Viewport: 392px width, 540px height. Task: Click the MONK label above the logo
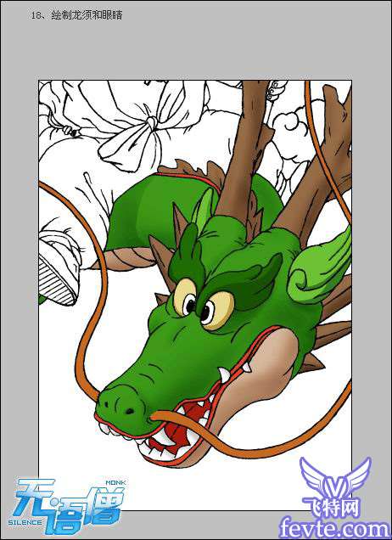pyautogui.click(x=115, y=483)
